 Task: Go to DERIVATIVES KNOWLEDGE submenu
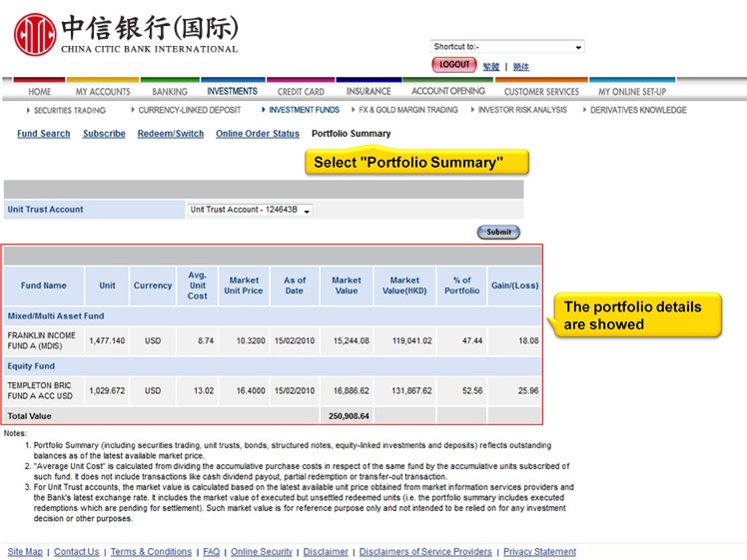(638, 110)
